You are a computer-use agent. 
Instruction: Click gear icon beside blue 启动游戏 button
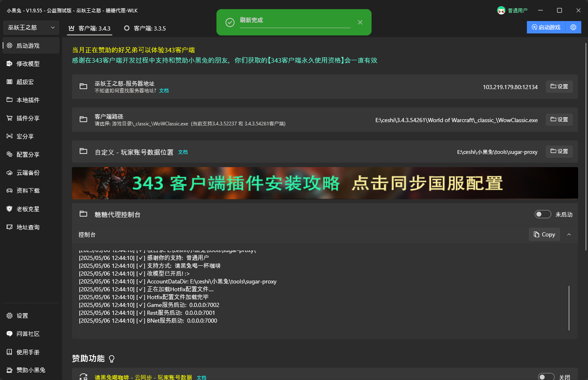click(x=573, y=27)
